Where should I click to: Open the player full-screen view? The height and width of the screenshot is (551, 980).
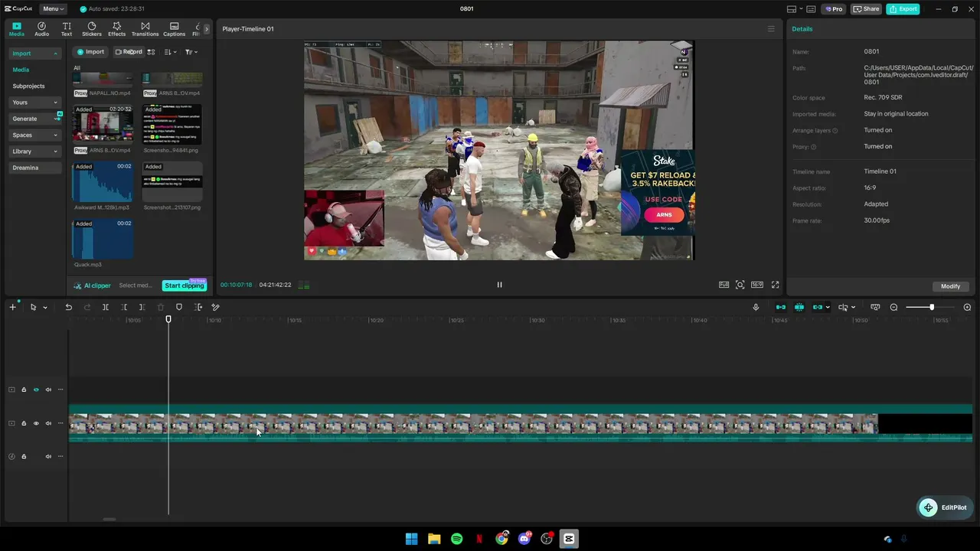click(x=775, y=285)
